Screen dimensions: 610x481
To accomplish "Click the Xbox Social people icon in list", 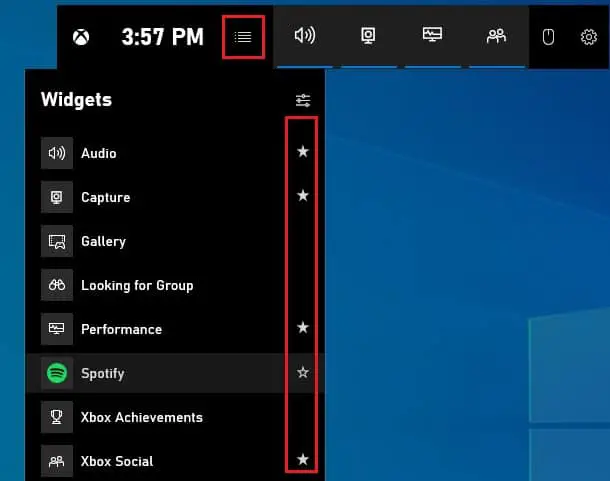I will click(x=57, y=461).
